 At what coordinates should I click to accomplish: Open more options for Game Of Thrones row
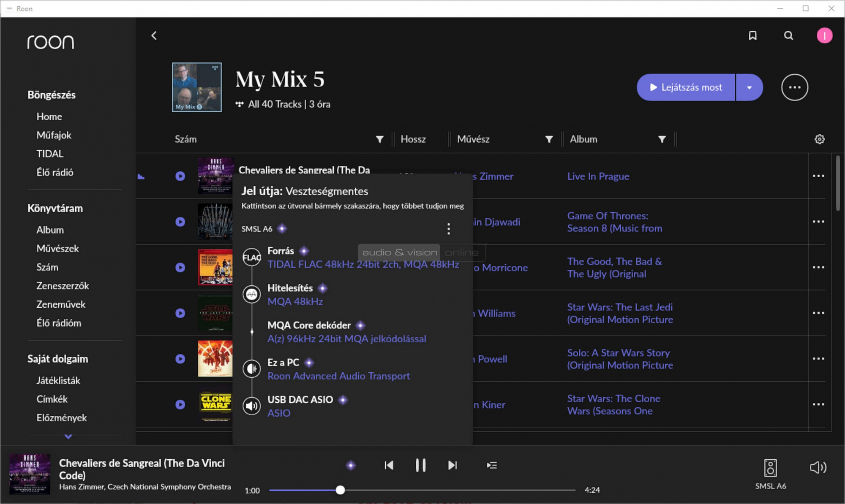(818, 222)
